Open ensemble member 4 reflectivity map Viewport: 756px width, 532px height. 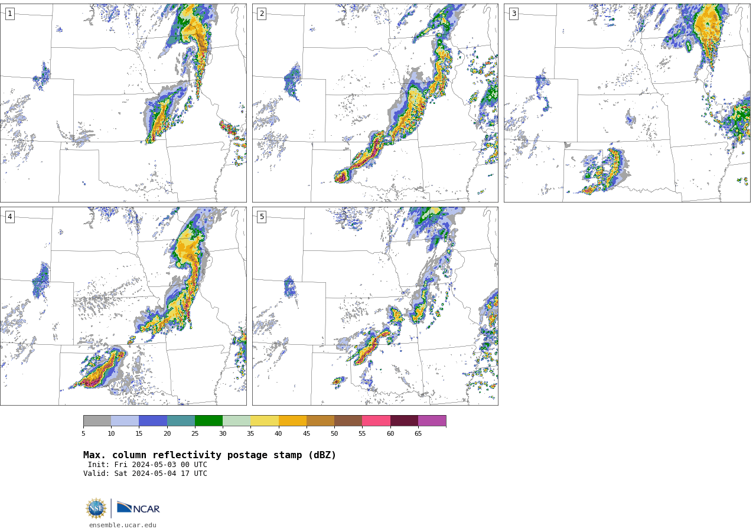(x=123, y=306)
